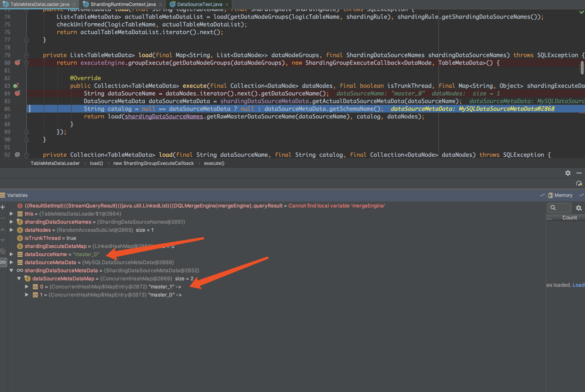Collapse the shardingDataSourceMetaData node

click(x=11, y=270)
